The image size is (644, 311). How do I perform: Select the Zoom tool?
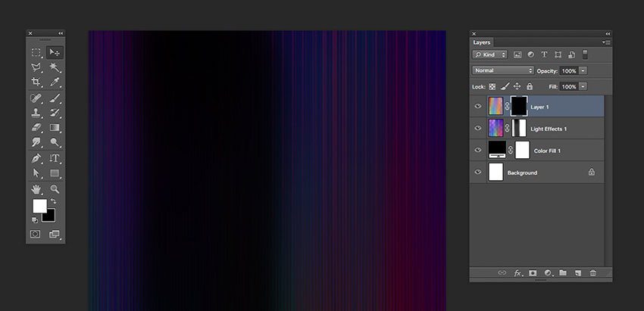click(x=55, y=189)
